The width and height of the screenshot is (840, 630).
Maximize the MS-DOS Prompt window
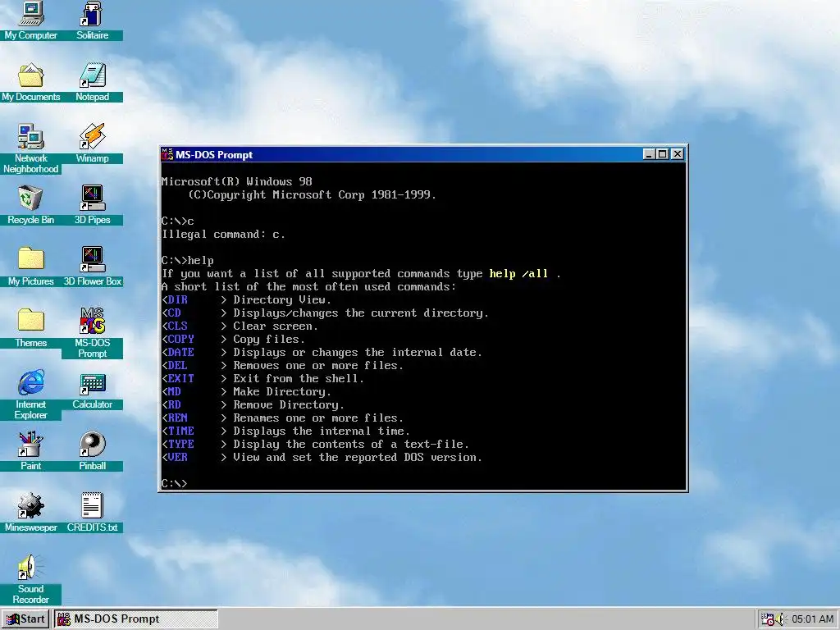point(662,154)
